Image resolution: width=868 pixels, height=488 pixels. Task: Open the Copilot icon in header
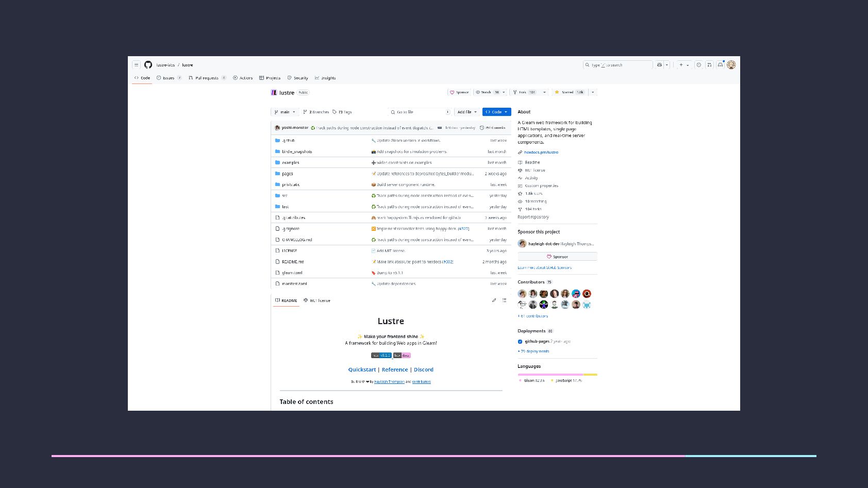(x=659, y=65)
